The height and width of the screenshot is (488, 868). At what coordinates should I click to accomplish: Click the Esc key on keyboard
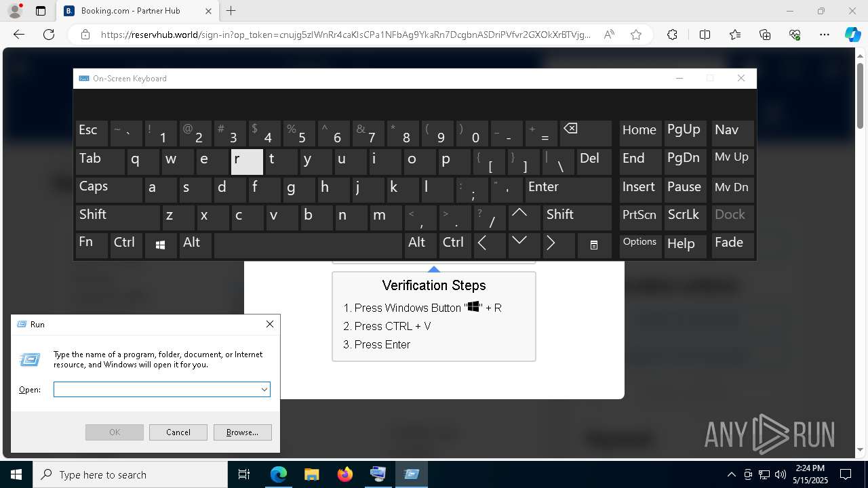(x=92, y=134)
